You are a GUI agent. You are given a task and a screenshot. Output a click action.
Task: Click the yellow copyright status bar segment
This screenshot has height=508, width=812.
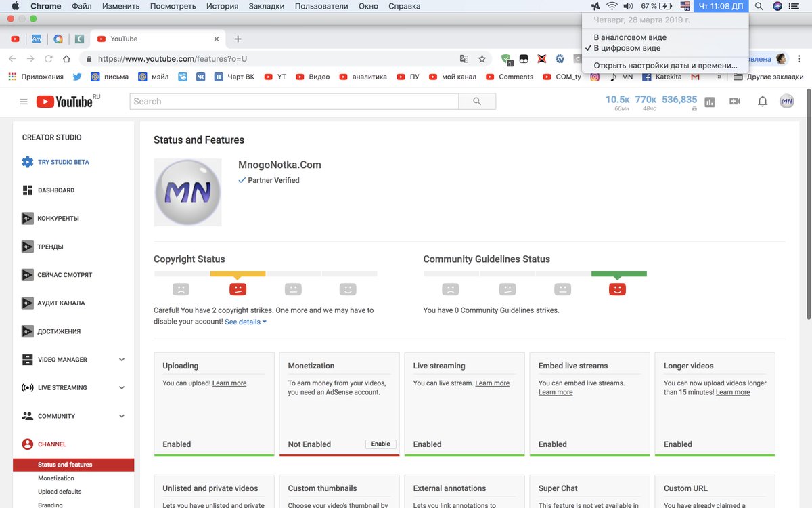[238, 274]
